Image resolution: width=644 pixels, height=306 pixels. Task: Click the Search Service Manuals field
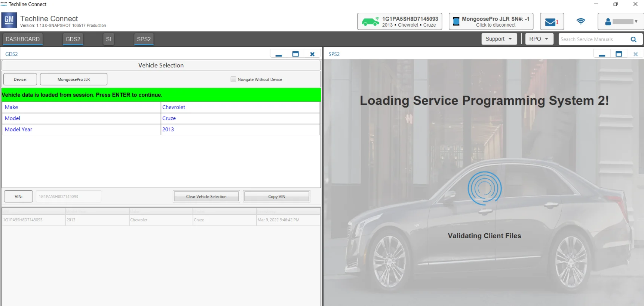(593, 39)
